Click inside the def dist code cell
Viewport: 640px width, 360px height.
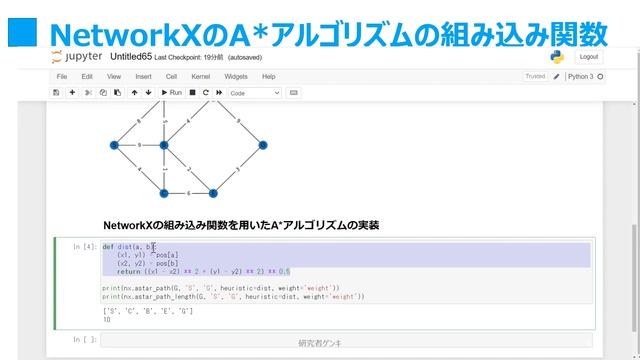pyautogui.click(x=346, y=271)
